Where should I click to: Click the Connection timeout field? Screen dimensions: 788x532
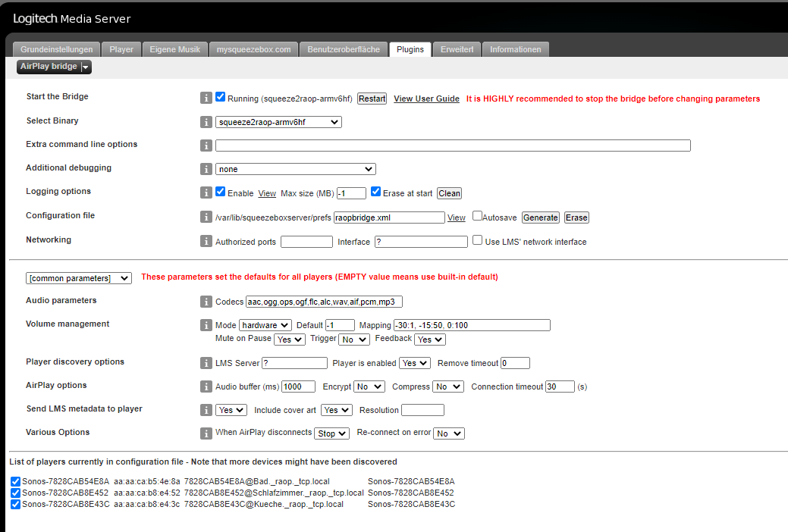pos(560,386)
